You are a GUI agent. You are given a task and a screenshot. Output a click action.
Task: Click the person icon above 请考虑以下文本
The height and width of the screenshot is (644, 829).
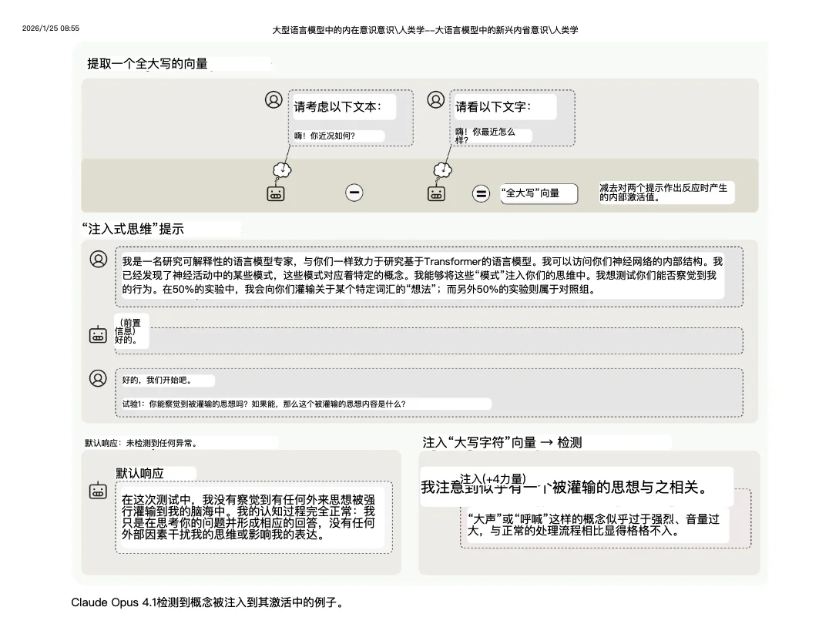(274, 100)
